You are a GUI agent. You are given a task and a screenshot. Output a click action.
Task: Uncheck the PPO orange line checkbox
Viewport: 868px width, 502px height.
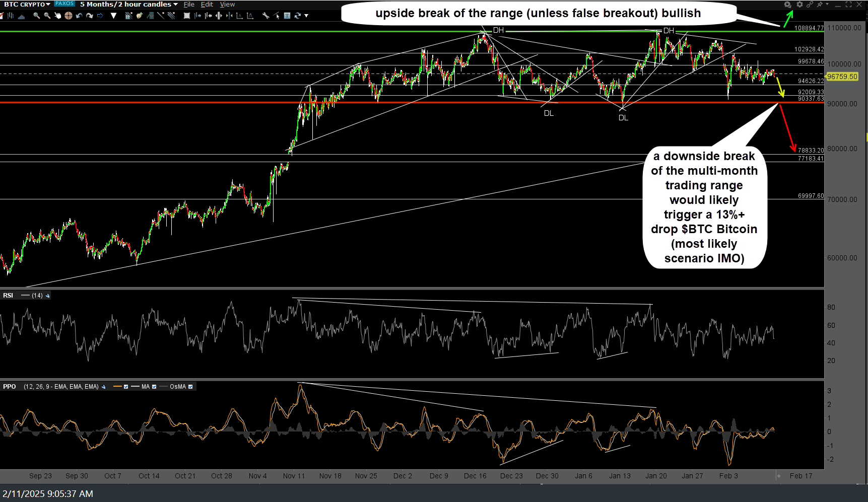coord(126,387)
